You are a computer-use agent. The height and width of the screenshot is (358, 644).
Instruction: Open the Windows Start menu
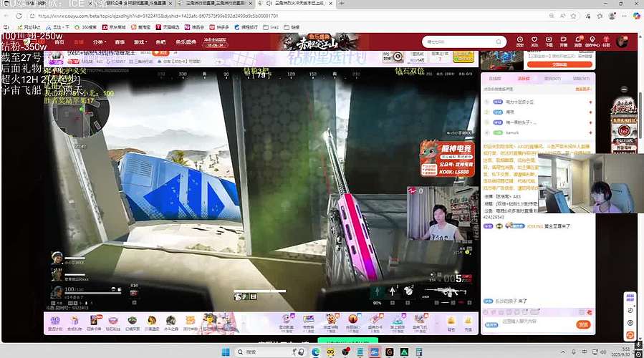pos(226,352)
